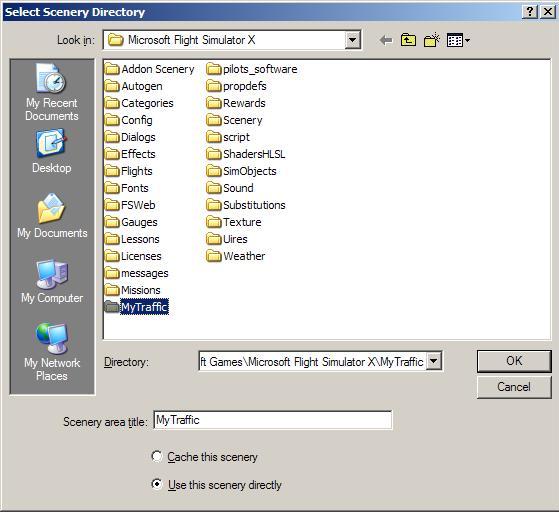
Task: Select the ShadersHLSL folder
Action: click(x=246, y=154)
